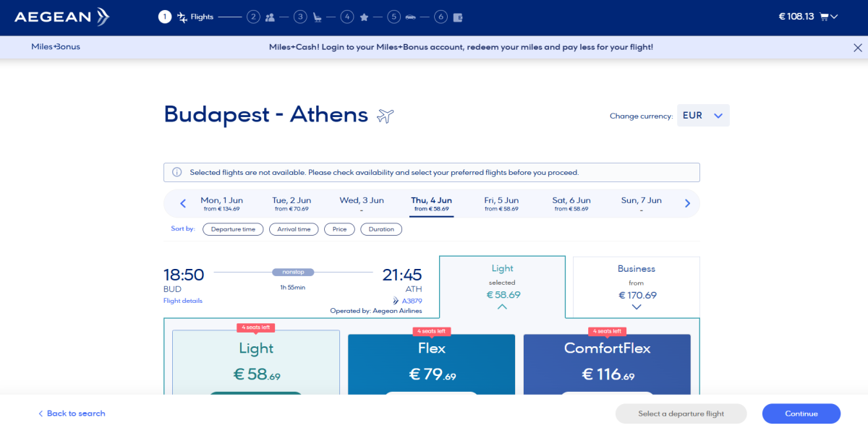Click the passengers step icon
This screenshot has height=428, width=868.
coord(270,17)
